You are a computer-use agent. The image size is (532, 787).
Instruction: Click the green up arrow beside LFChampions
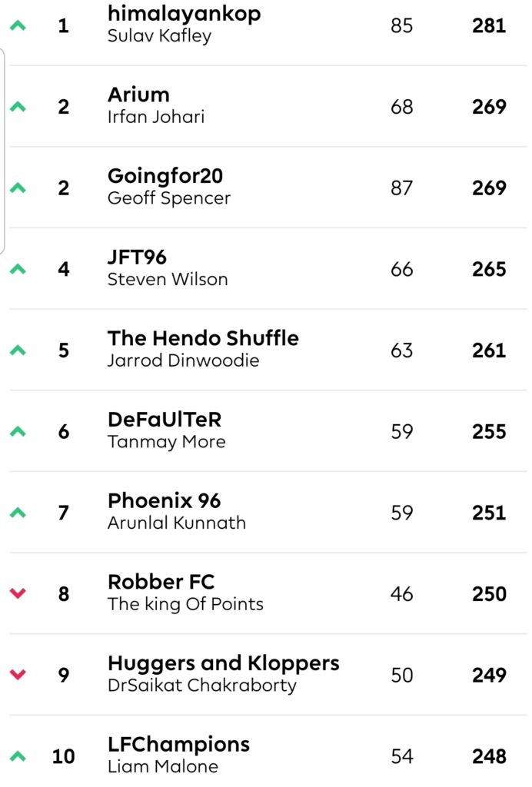coord(18,756)
